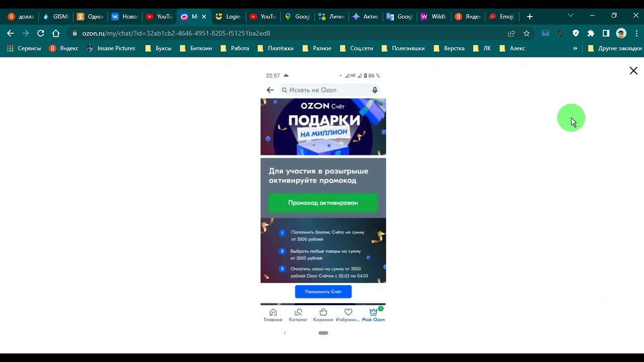Tap the back arrow in the Ozon app
Screen dimensions: 644x362
point(270,90)
